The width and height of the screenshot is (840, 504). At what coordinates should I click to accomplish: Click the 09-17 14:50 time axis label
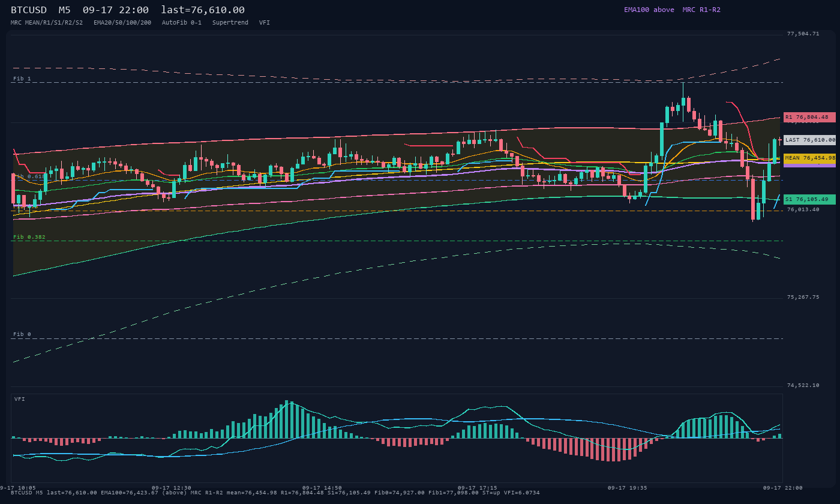tap(322, 488)
